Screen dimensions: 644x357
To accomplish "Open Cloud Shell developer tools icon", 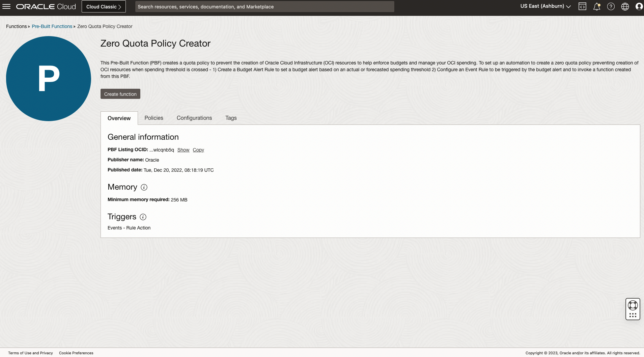I will 582,7.
